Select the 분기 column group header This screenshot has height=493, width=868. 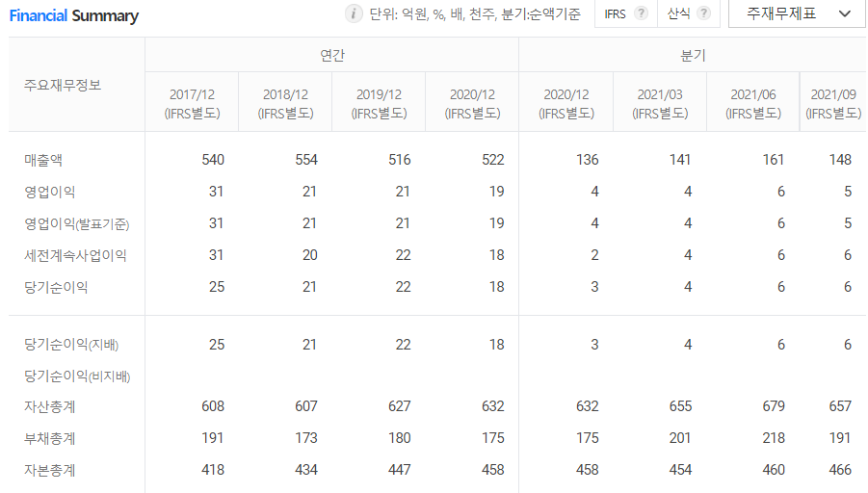click(x=693, y=55)
